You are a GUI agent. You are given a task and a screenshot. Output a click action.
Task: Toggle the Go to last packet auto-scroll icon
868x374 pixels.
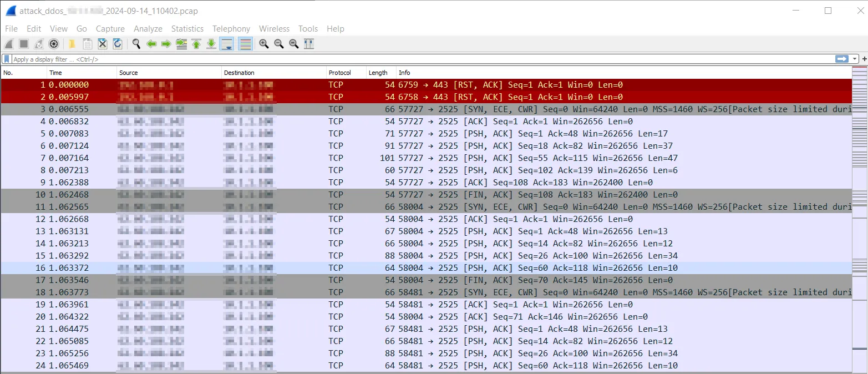211,44
